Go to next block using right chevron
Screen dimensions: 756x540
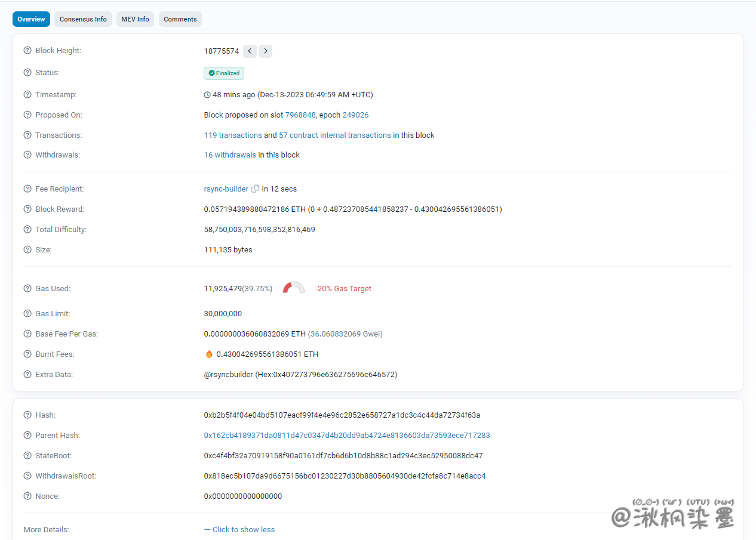(265, 51)
